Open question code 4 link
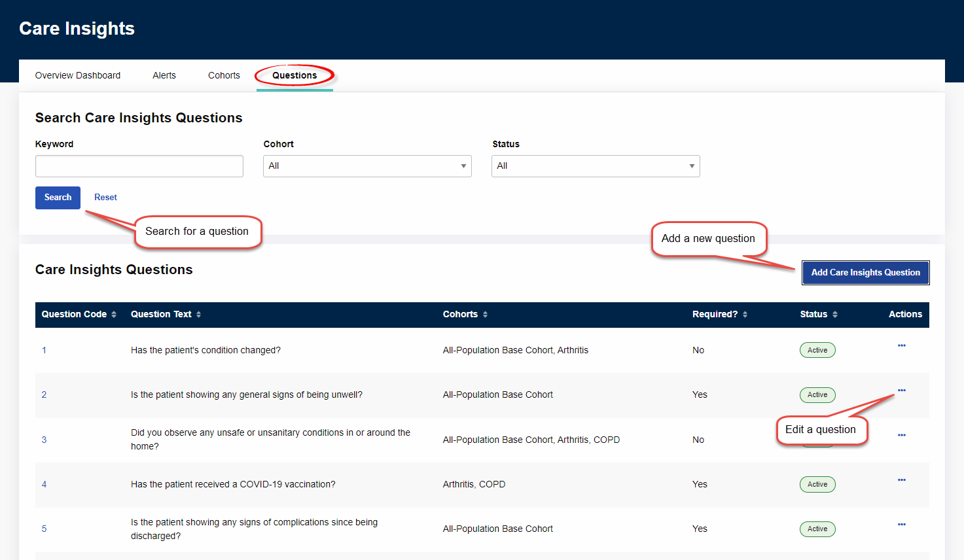Screen dimensions: 964x560 45,485
